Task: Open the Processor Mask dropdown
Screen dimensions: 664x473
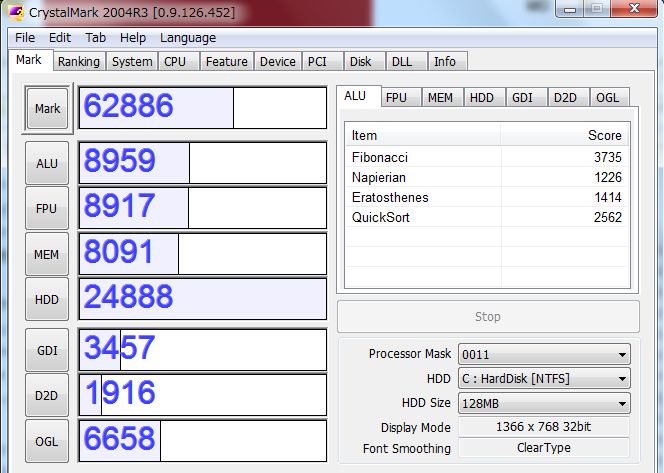Action: point(544,354)
